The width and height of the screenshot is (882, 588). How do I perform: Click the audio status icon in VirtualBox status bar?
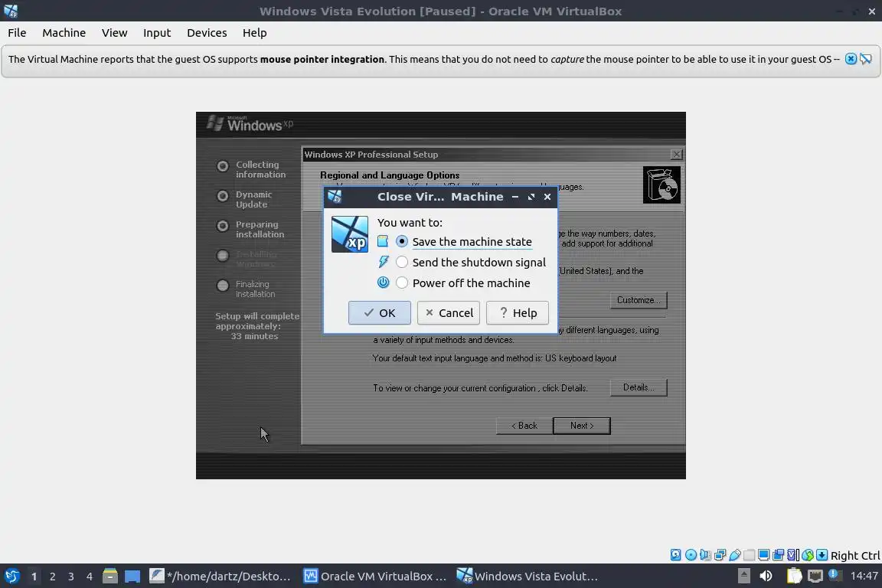(705, 555)
